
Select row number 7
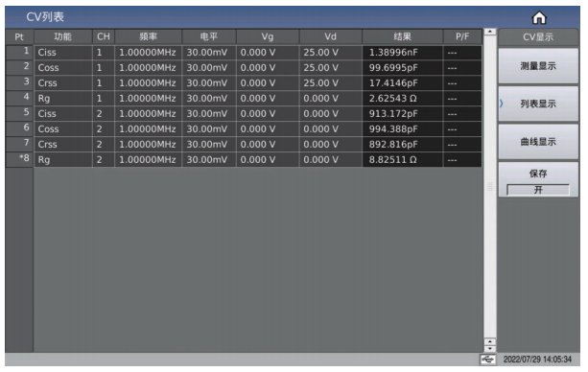(19, 145)
